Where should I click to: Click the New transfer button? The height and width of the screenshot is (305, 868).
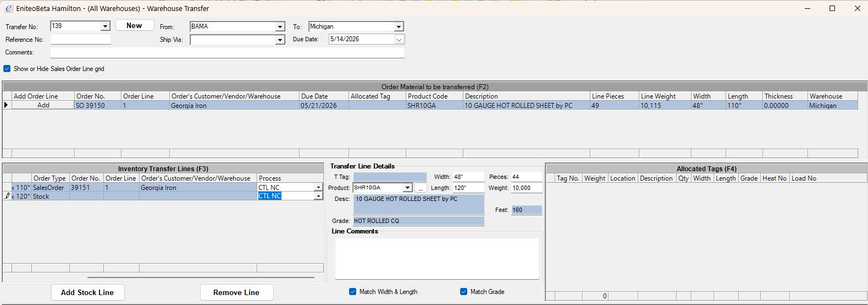135,25
